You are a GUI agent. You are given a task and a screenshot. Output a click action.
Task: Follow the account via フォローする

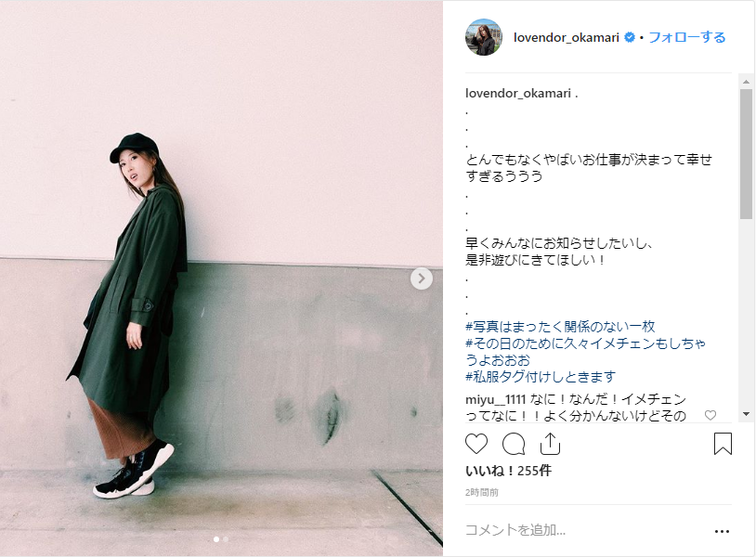[x=687, y=37]
